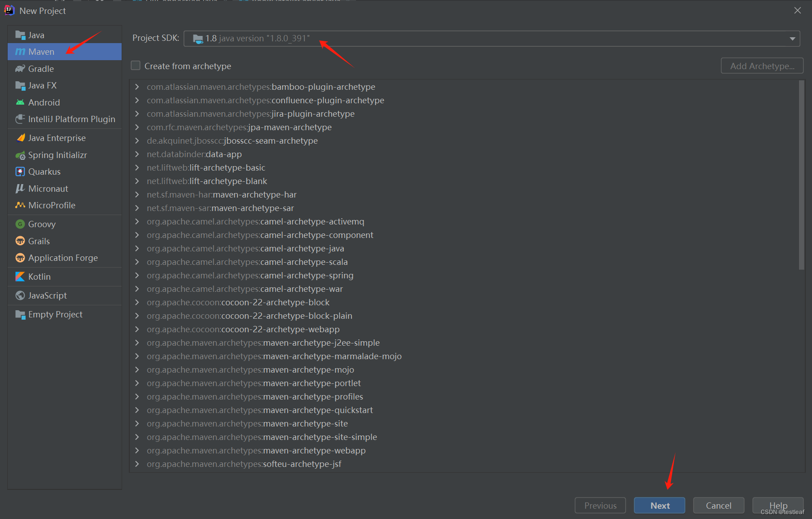Enable Create from archetype checkbox

[136, 66]
